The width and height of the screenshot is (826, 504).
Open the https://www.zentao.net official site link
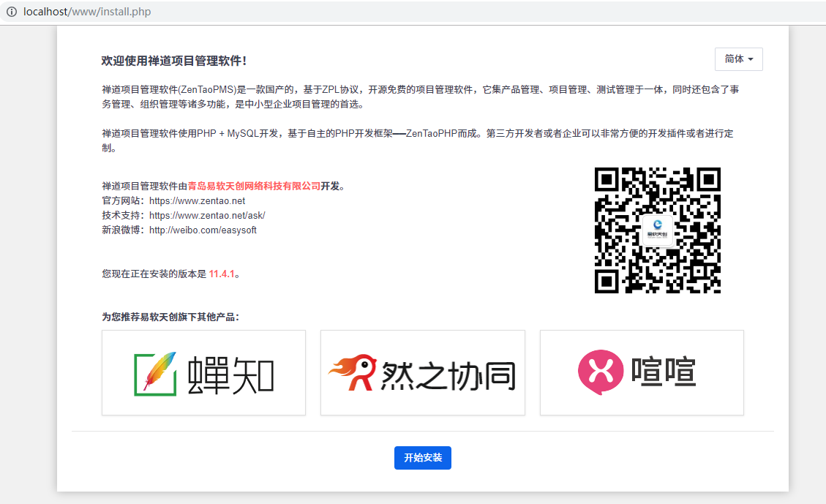[197, 200]
